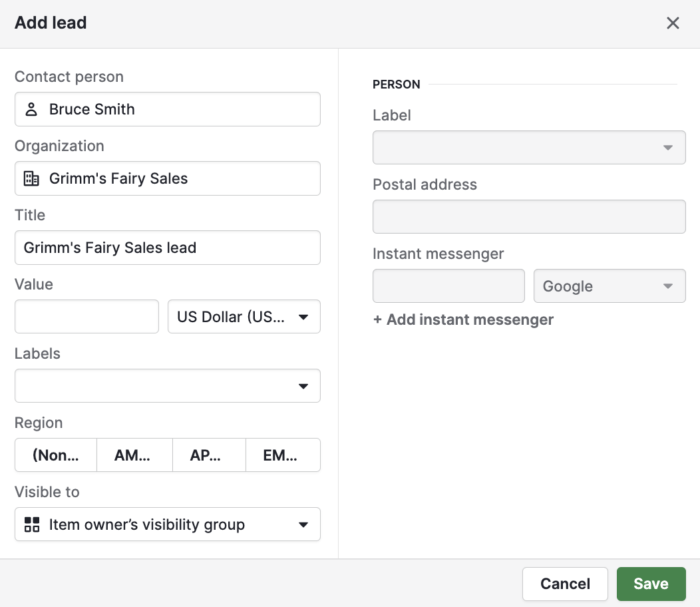Click the building icon in Organization field
Image resolution: width=700 pixels, height=607 pixels.
point(31,178)
